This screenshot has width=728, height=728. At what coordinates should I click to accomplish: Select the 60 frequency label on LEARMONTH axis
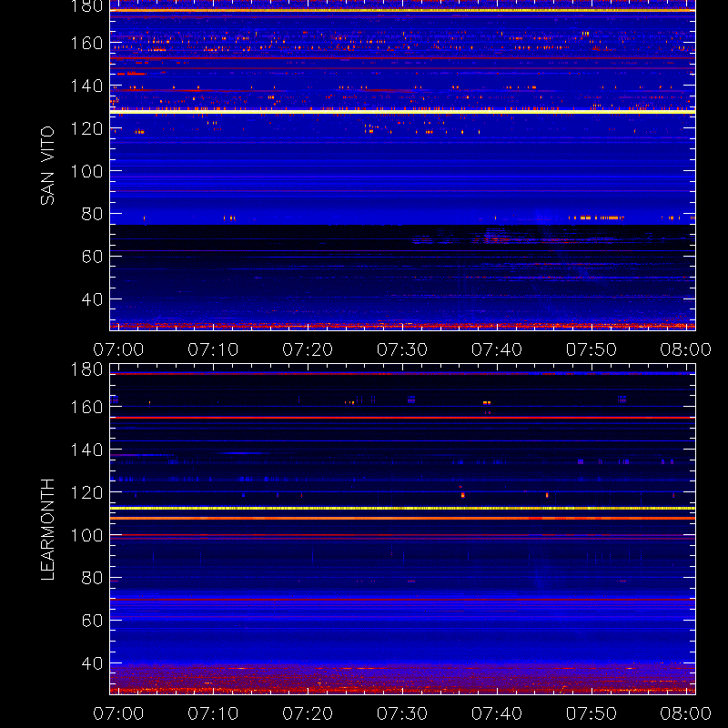coord(92,621)
